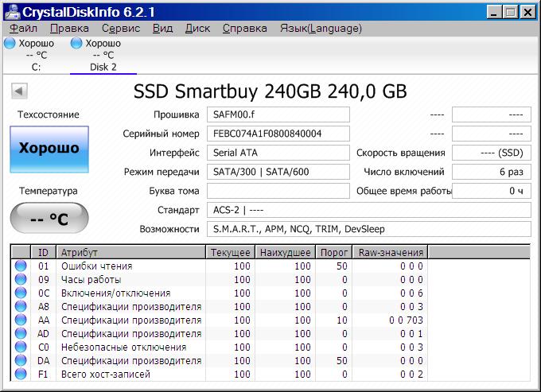
Task: Click the transfer mode field SATA/300 | SATA/600
Action: [x=278, y=172]
